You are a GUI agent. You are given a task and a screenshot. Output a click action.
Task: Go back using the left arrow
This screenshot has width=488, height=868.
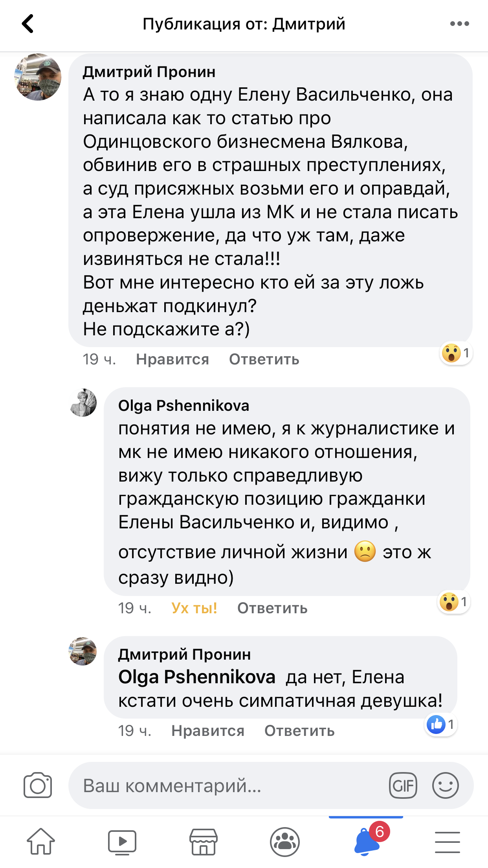[x=28, y=24]
